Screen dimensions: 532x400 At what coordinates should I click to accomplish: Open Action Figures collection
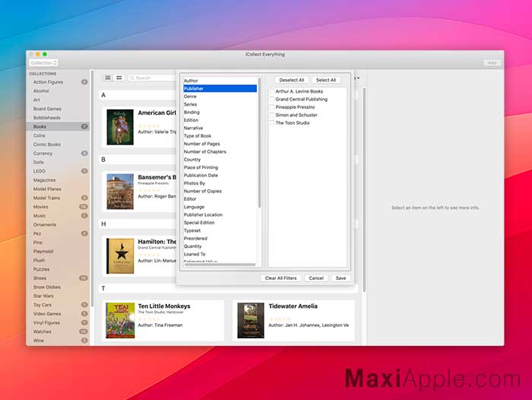[x=58, y=82]
